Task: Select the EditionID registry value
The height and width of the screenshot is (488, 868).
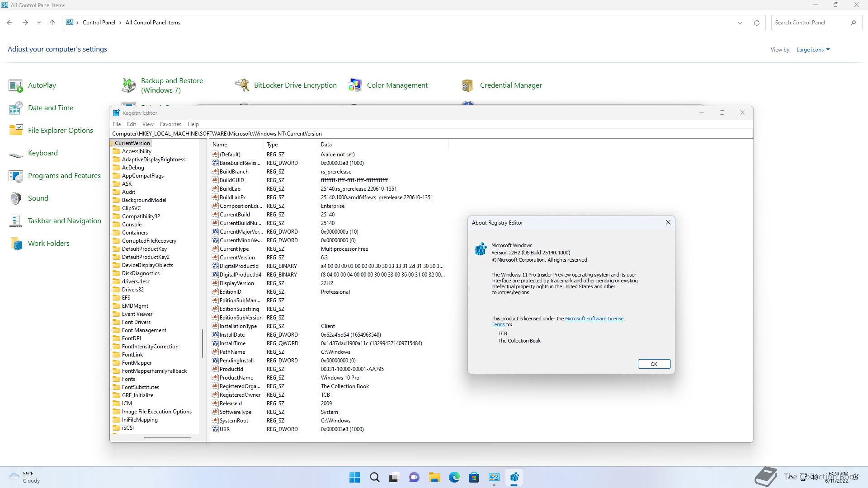Action: click(x=230, y=292)
